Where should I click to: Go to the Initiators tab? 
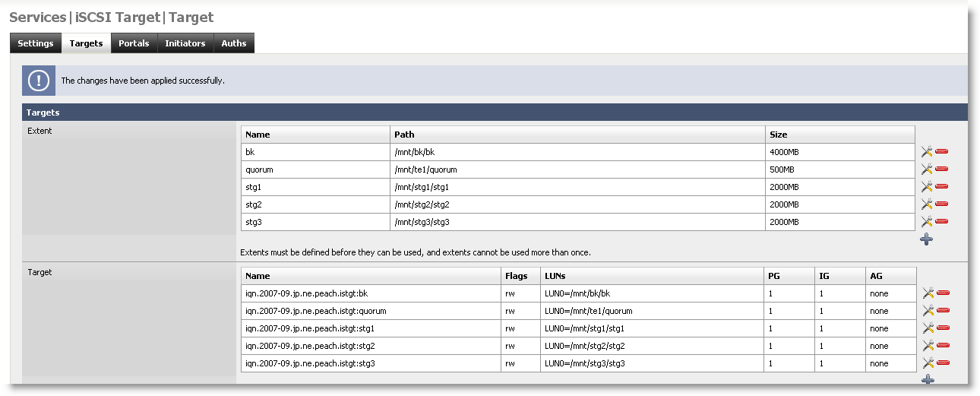pos(185,43)
